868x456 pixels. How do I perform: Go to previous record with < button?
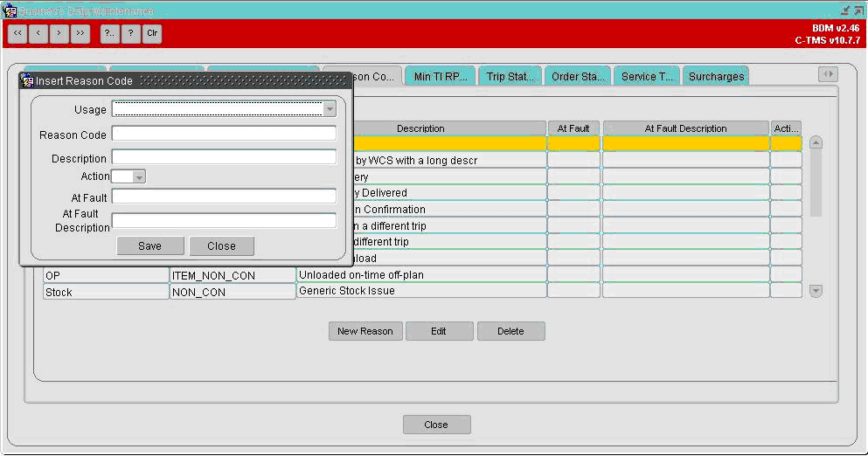pos(38,33)
